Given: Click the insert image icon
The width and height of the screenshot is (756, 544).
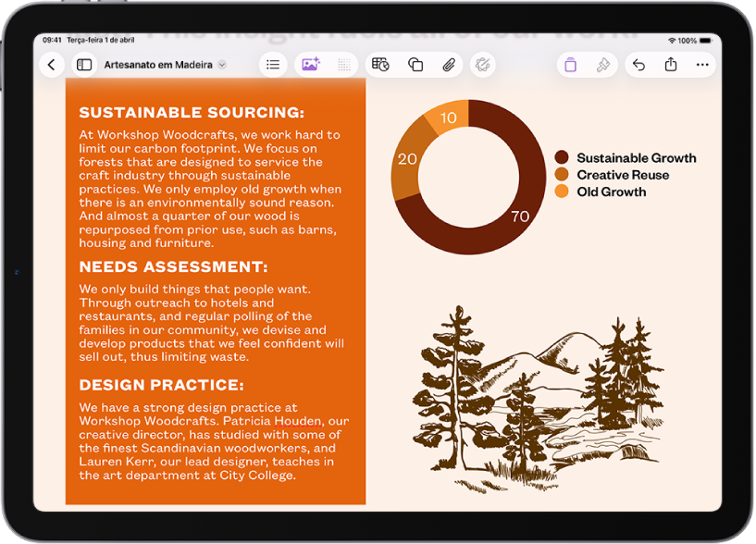Looking at the screenshot, I should 310,65.
